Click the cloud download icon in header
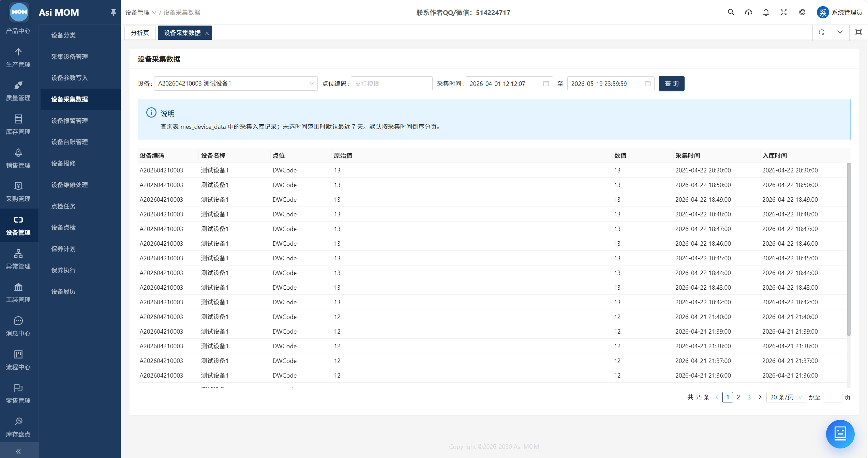Image resolution: width=868 pixels, height=458 pixels. click(749, 12)
